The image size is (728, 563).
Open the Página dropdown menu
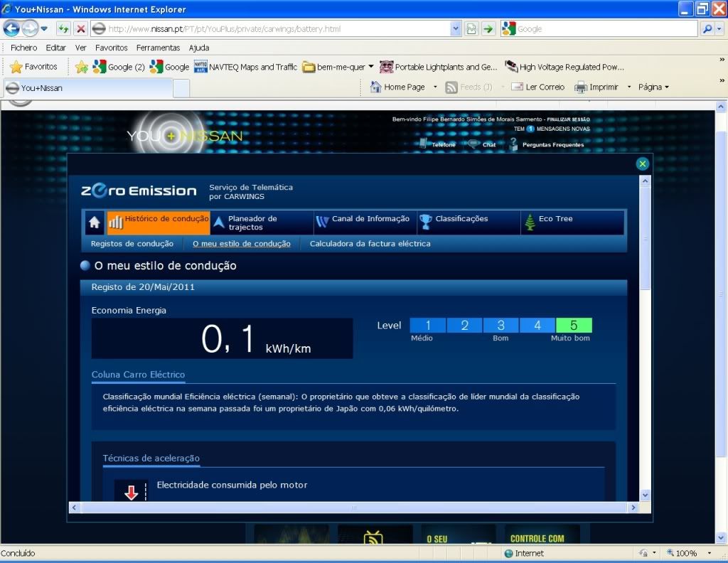[x=654, y=87]
